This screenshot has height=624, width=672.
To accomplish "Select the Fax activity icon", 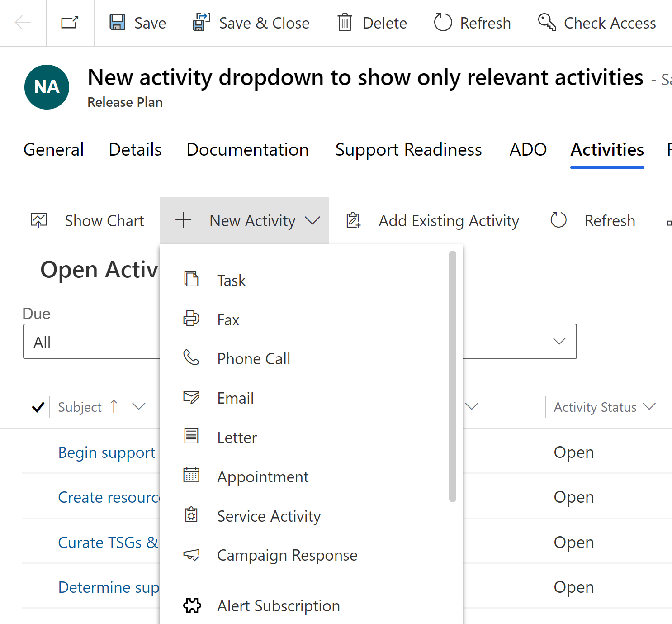I will coord(192,319).
